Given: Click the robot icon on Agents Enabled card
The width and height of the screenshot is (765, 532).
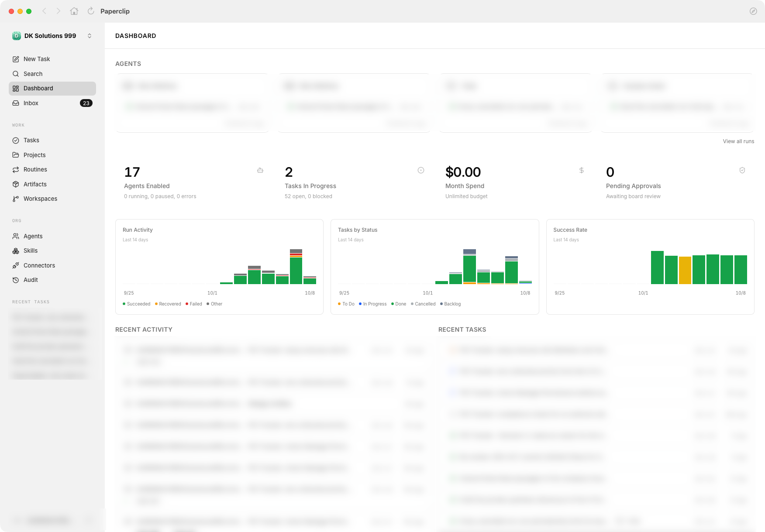Looking at the screenshot, I should tap(260, 170).
